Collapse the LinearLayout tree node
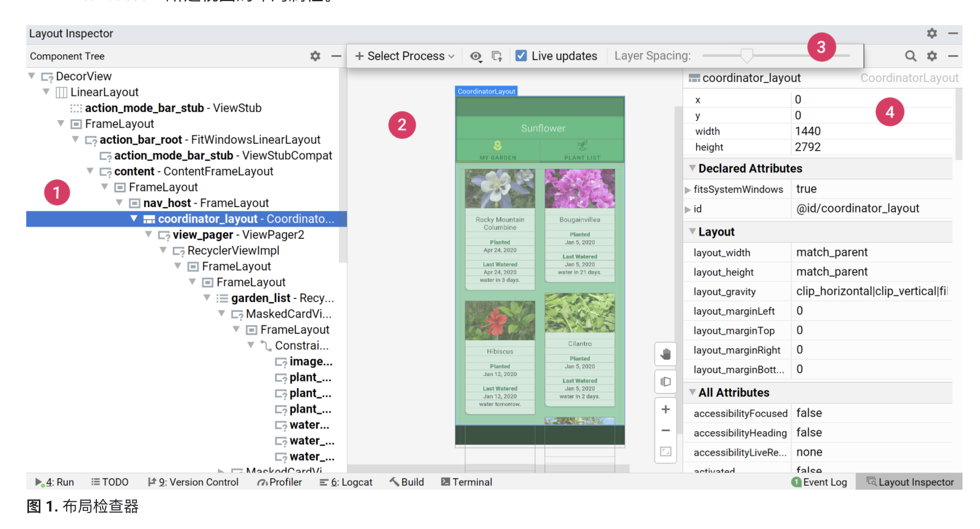 46,92
